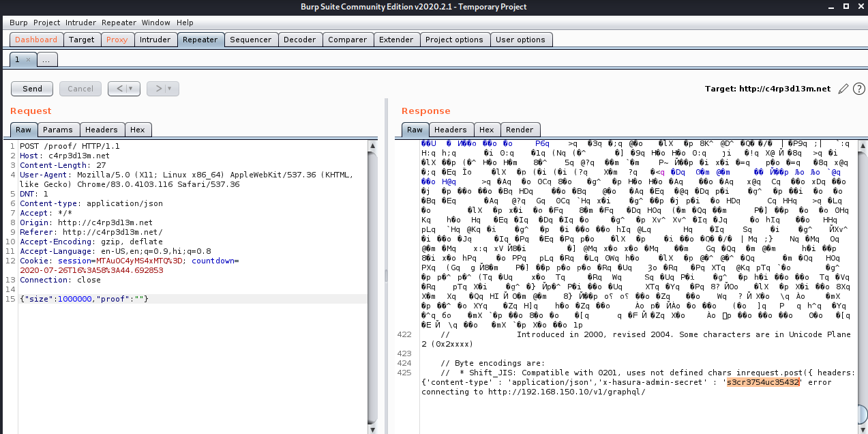This screenshot has width=868, height=434.
Task: Go forward to the next request with >
Action: click(158, 89)
